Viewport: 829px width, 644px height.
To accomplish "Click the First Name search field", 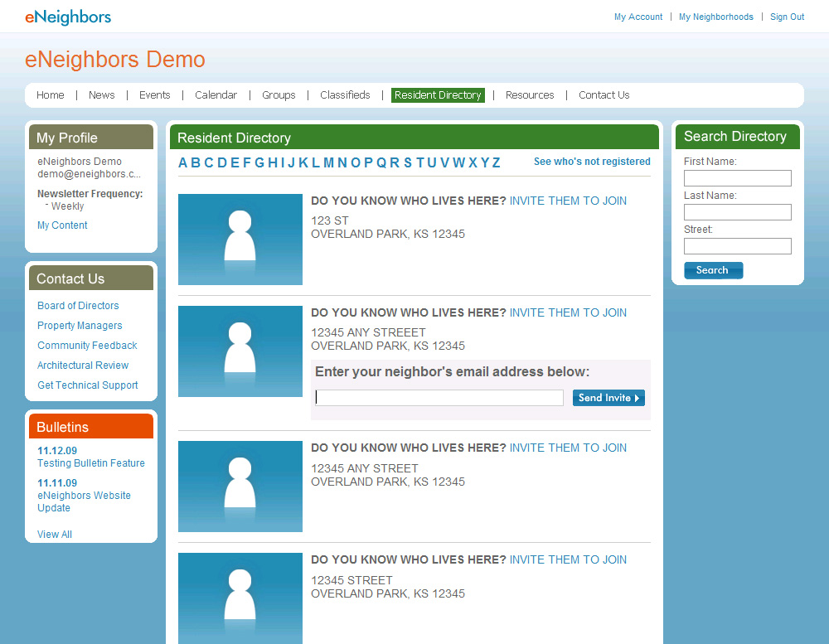I will [x=737, y=178].
